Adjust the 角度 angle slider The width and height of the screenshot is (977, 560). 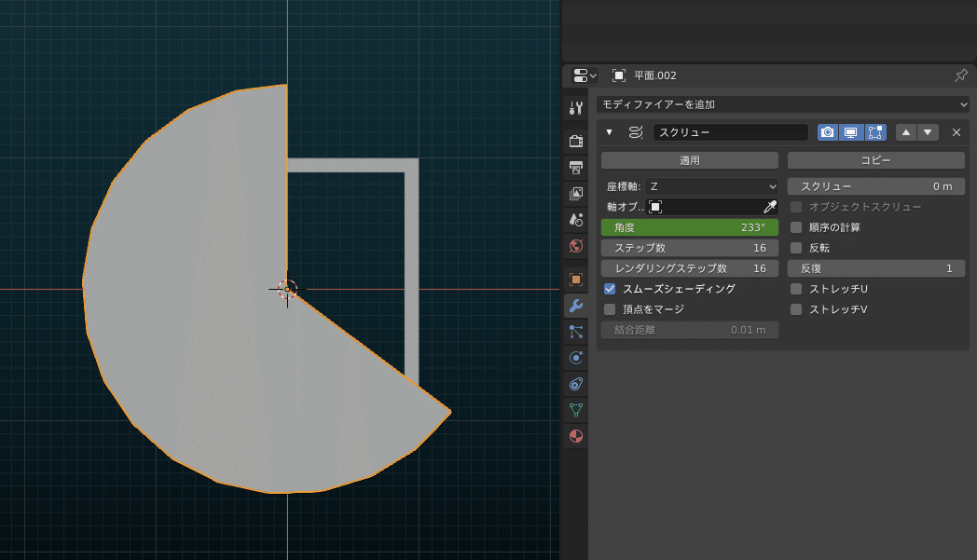pyautogui.click(x=689, y=226)
